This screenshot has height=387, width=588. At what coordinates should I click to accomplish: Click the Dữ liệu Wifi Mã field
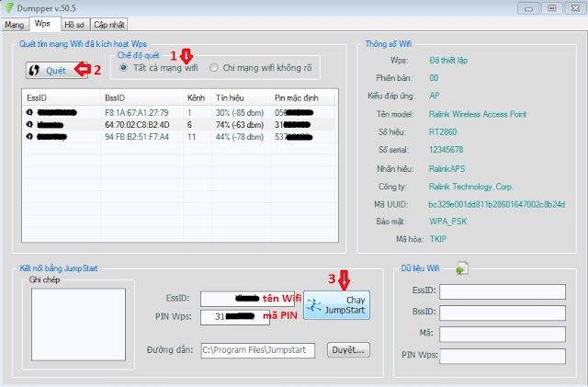503,334
